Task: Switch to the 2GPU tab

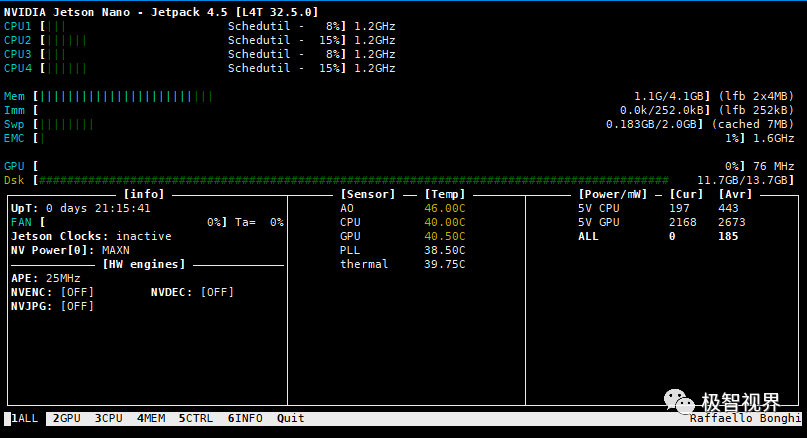Action: coord(66,418)
